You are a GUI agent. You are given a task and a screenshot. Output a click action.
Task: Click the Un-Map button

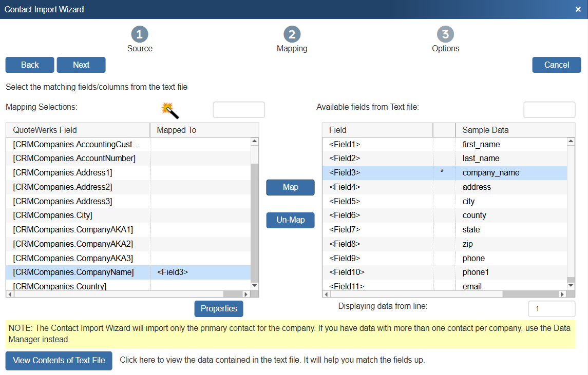click(290, 220)
